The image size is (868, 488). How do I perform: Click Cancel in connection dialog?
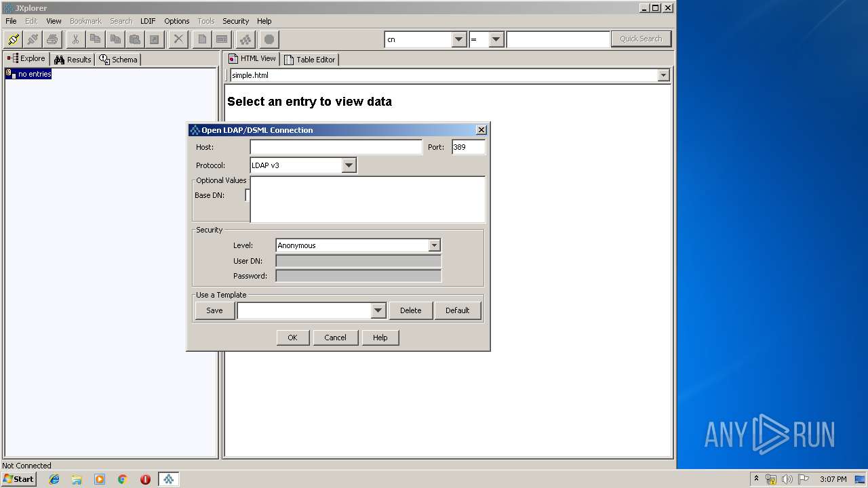coord(335,338)
